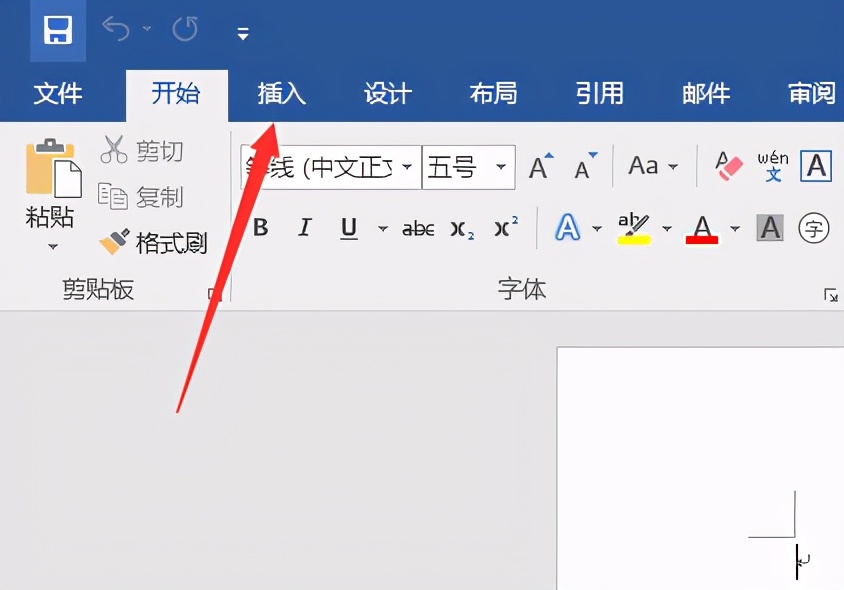
Task: Click the wén phonetic guide icon
Action: pos(773,166)
